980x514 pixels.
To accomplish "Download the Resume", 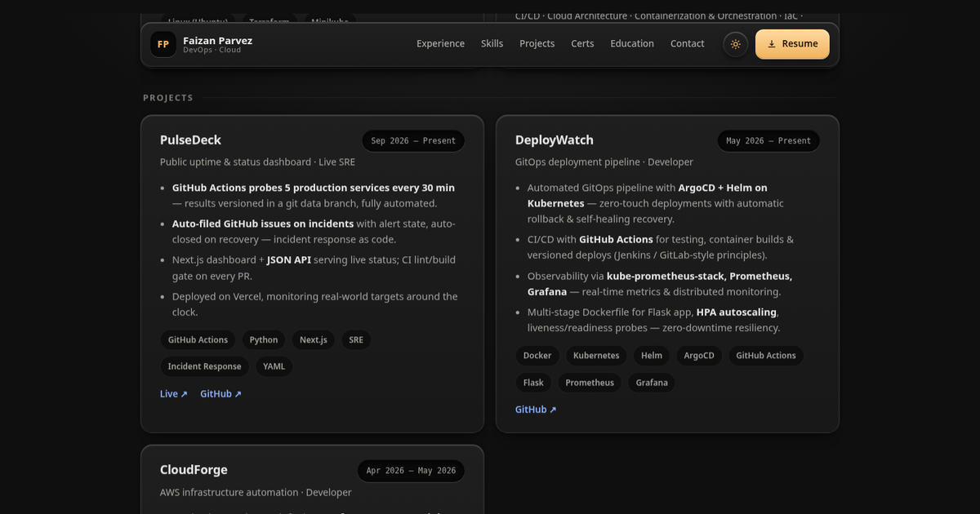I will (792, 44).
